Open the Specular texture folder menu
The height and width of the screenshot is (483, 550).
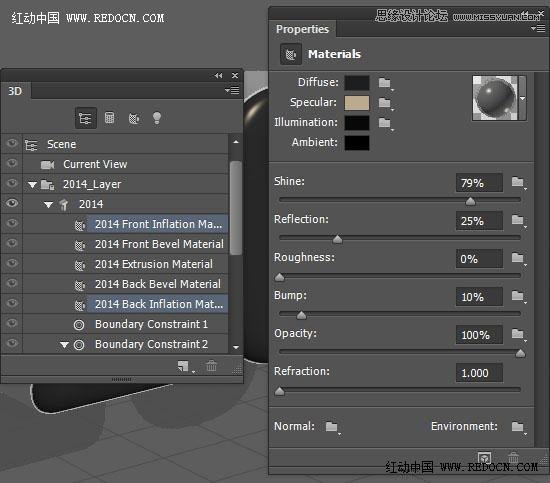point(385,103)
